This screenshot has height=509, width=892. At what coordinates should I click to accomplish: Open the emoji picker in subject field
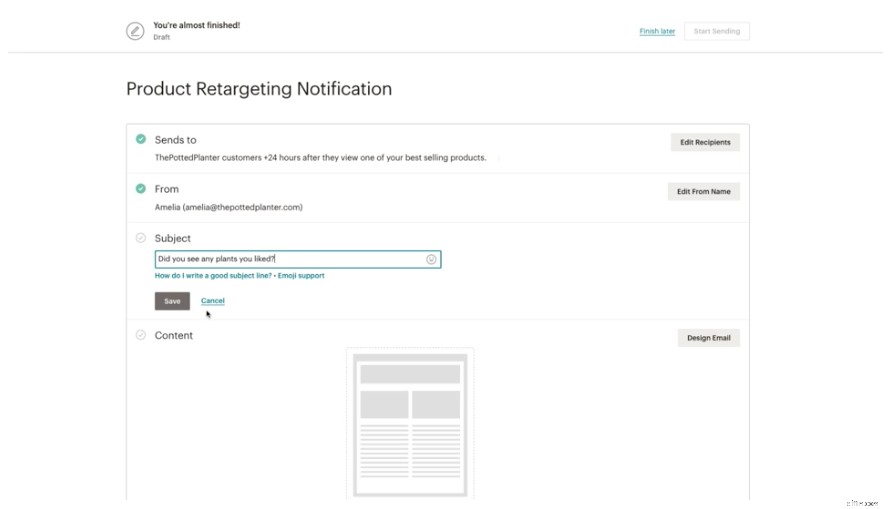tap(431, 259)
